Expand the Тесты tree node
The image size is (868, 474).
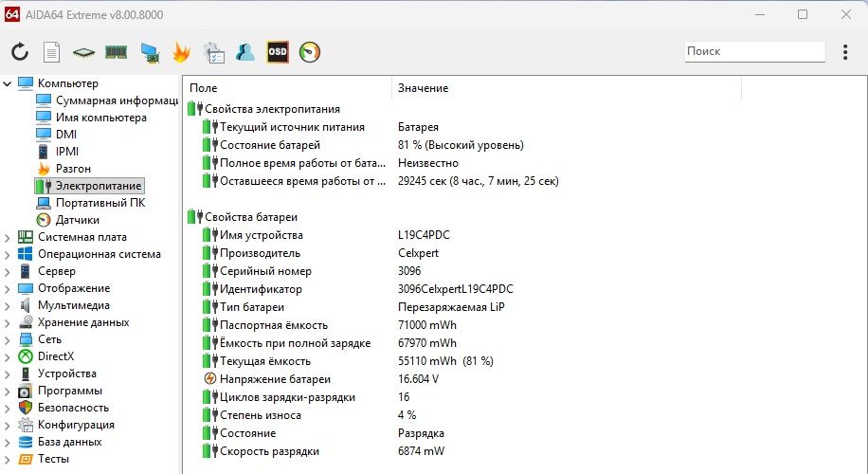8,460
